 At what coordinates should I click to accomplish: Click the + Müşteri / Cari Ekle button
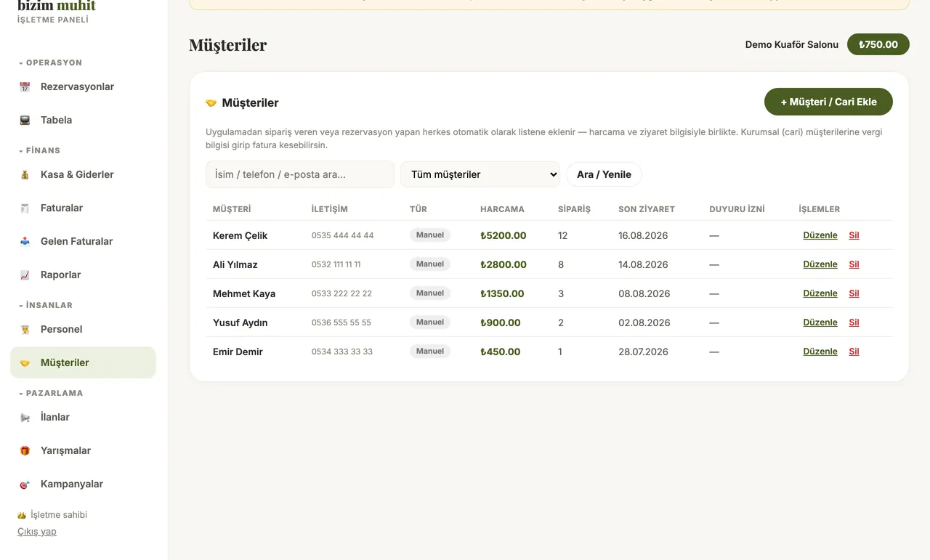[x=828, y=102]
